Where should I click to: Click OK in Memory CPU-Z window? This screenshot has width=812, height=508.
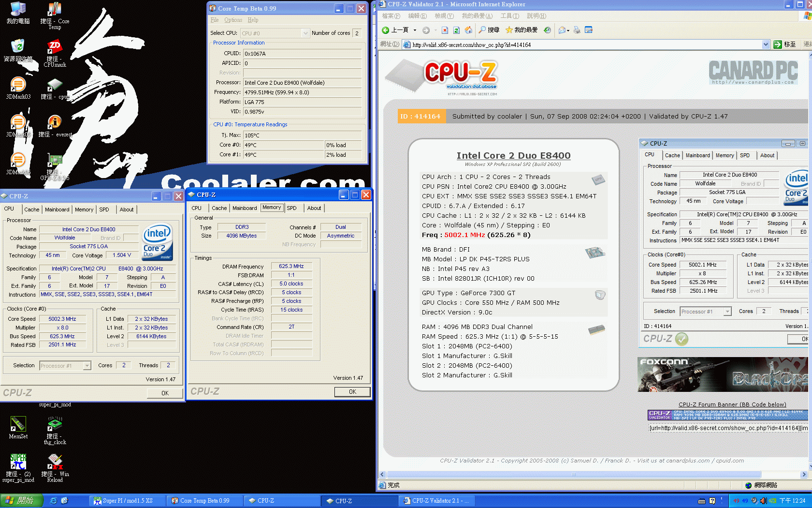[x=352, y=392]
